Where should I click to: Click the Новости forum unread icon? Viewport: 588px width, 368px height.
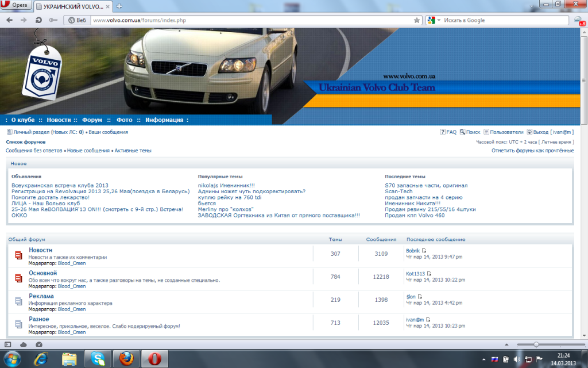[18, 255]
